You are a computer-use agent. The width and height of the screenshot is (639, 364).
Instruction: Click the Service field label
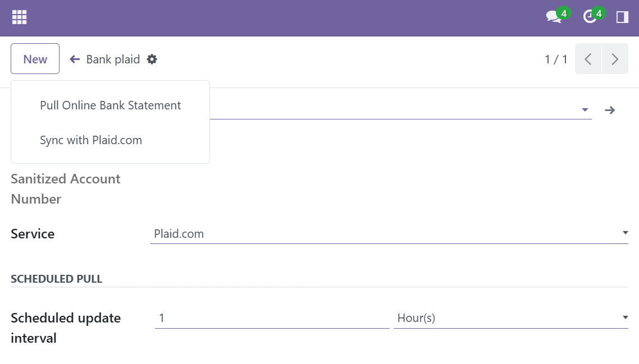tap(33, 234)
